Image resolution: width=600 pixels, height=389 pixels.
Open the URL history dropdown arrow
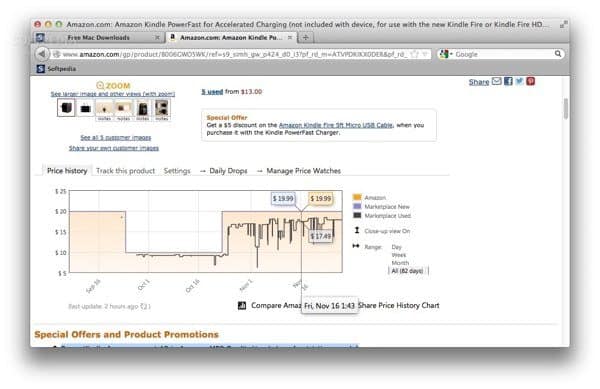pos(425,54)
